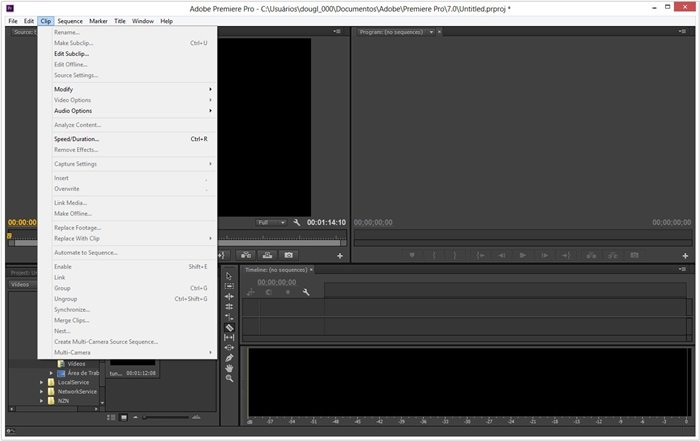Open the Marker menu
The image size is (700, 441).
coord(98,21)
